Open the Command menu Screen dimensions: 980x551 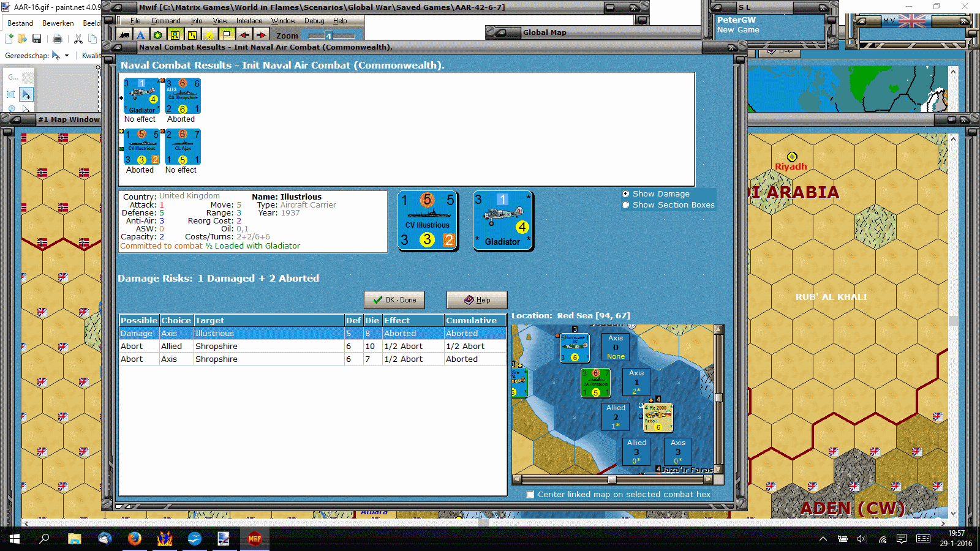(x=165, y=21)
